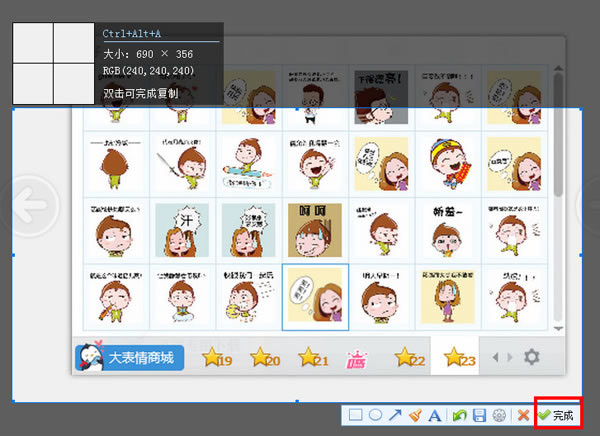Switch to star 20 sticker tab
Image resolution: width=600 pixels, height=436 pixels.
tap(265, 358)
